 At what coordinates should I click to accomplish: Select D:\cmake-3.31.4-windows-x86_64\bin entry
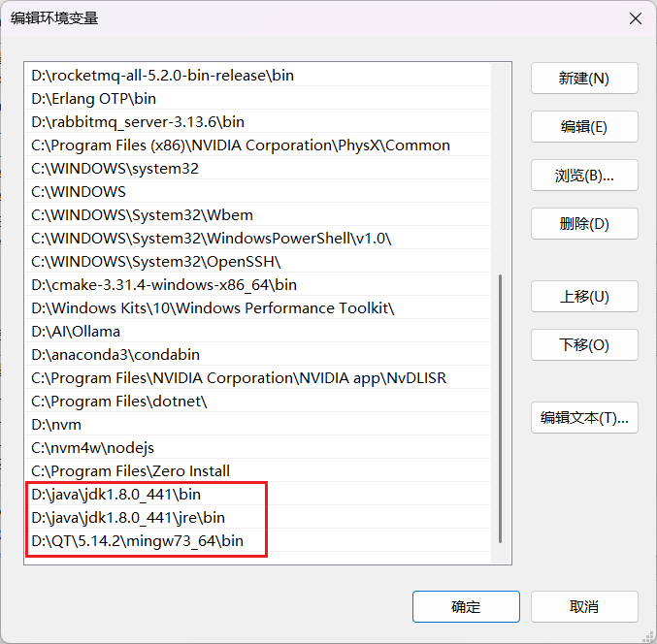pyautogui.click(x=258, y=285)
